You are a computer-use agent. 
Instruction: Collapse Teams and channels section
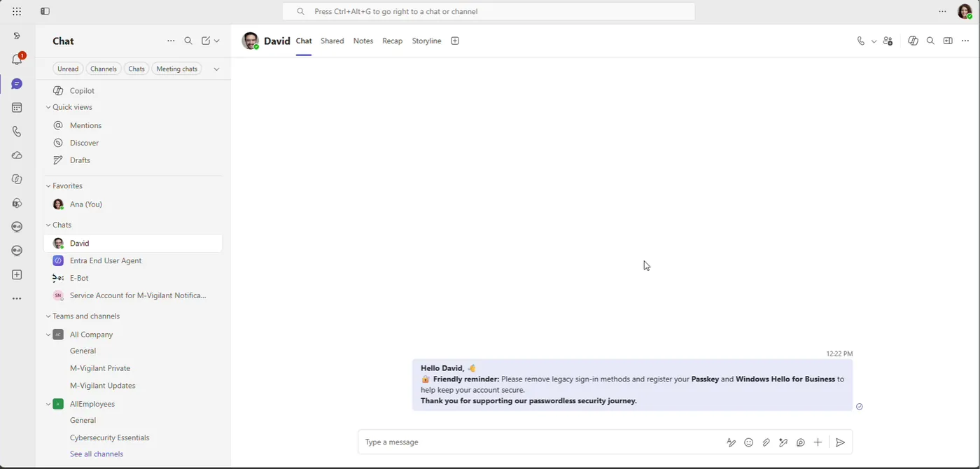click(x=48, y=316)
